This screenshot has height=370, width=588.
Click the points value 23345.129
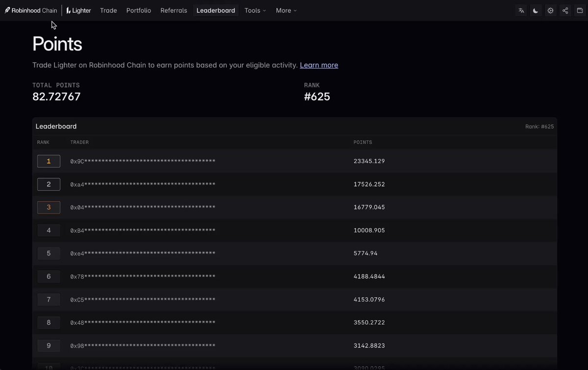369,161
